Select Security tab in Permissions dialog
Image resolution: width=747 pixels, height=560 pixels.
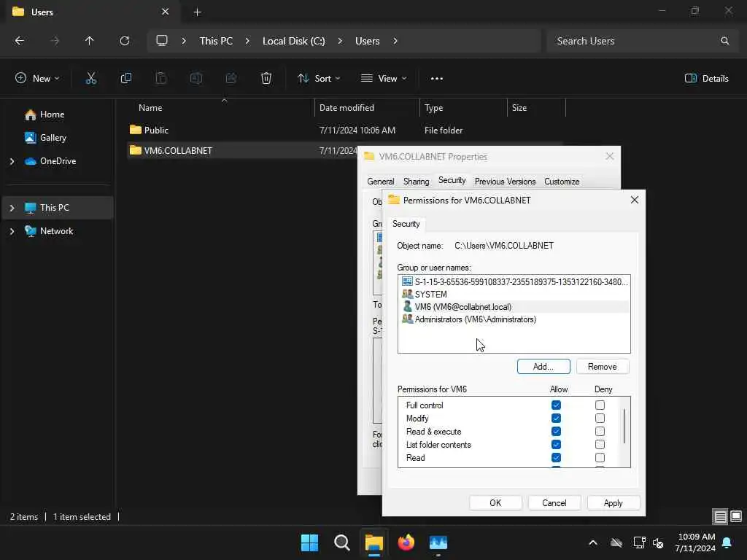(406, 224)
